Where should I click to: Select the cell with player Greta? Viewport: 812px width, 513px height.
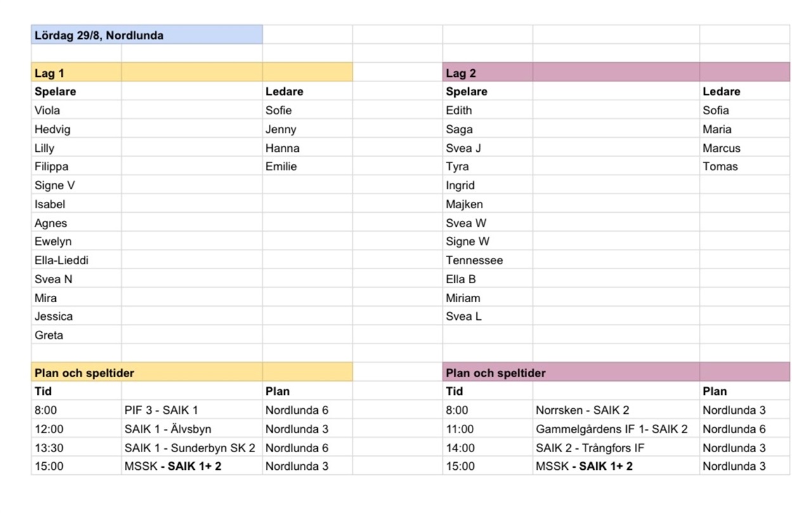point(76,335)
